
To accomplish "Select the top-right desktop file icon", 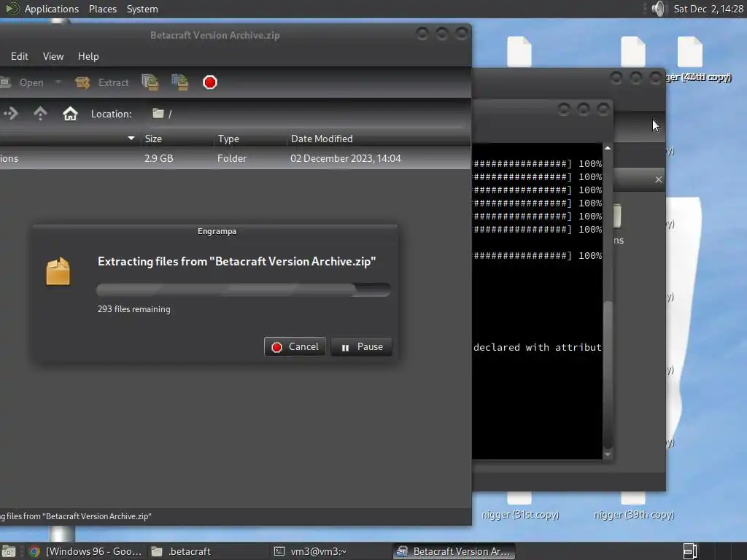I will pos(690,52).
